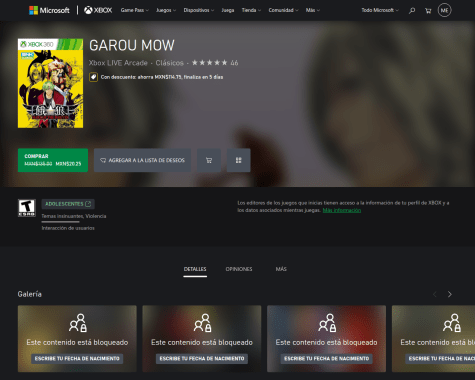Open the shopping cart in header
The width and height of the screenshot is (475, 380).
428,11
